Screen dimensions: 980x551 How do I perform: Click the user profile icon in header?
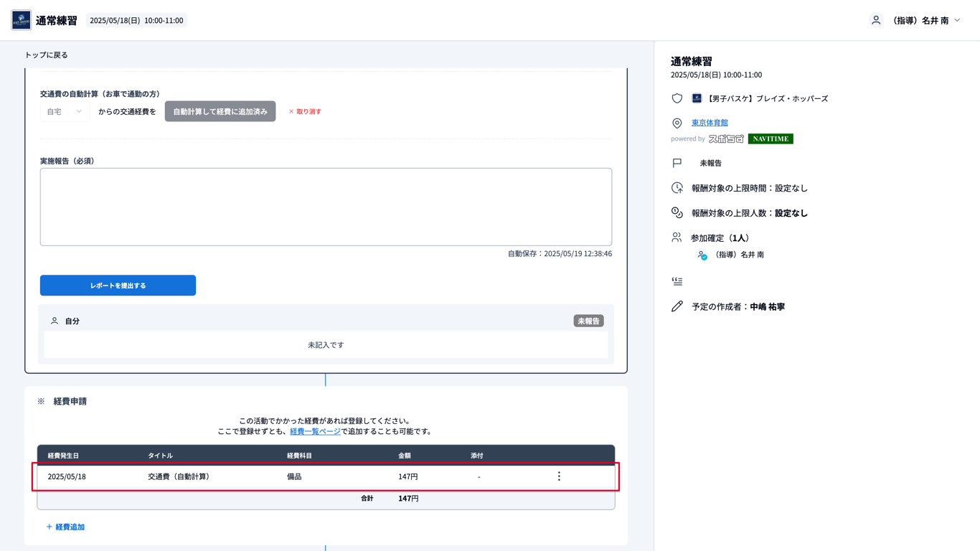pyautogui.click(x=876, y=20)
